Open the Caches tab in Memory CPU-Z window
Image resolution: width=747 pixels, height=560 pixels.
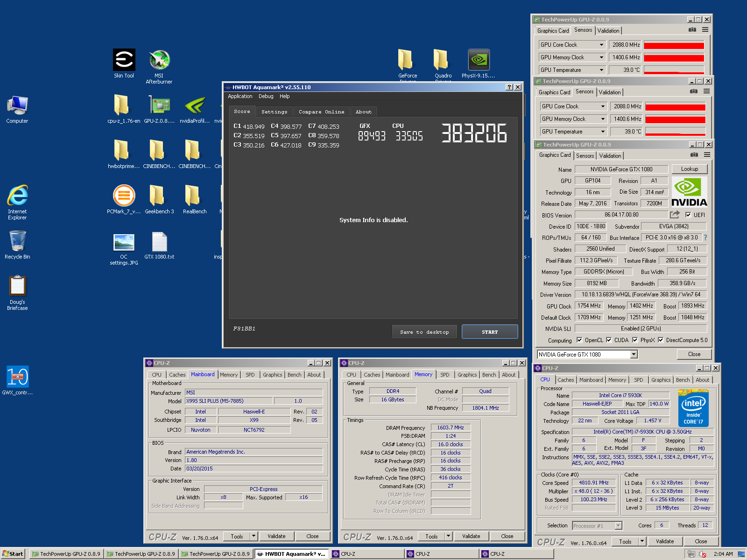(x=372, y=374)
